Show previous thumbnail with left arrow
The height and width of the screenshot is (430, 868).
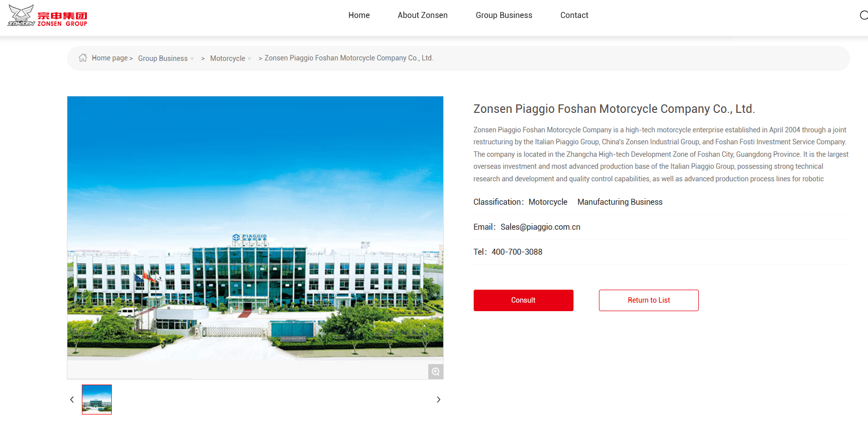pyautogui.click(x=72, y=400)
